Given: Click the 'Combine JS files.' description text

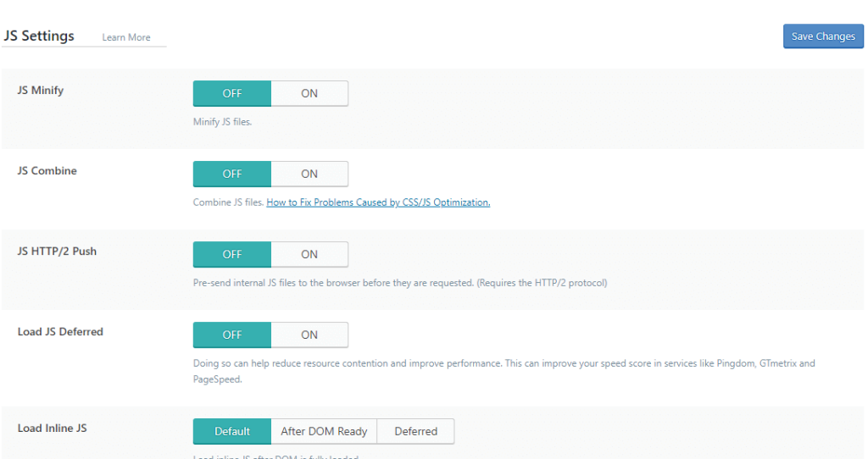Looking at the screenshot, I should coord(228,202).
